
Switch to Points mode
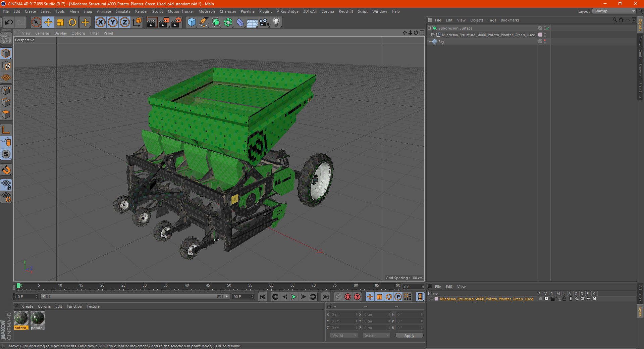coord(6,90)
